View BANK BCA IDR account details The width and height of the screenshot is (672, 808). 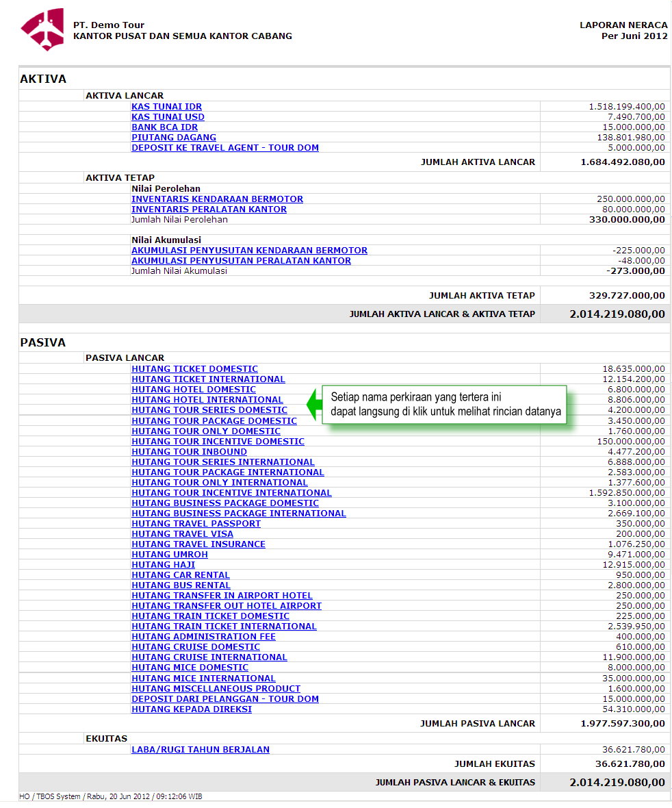coord(164,127)
